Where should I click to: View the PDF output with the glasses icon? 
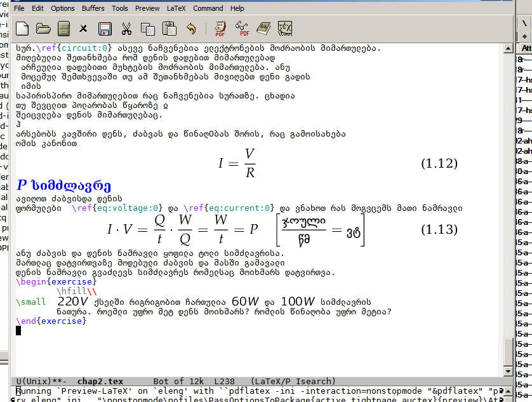pyautogui.click(x=242, y=29)
